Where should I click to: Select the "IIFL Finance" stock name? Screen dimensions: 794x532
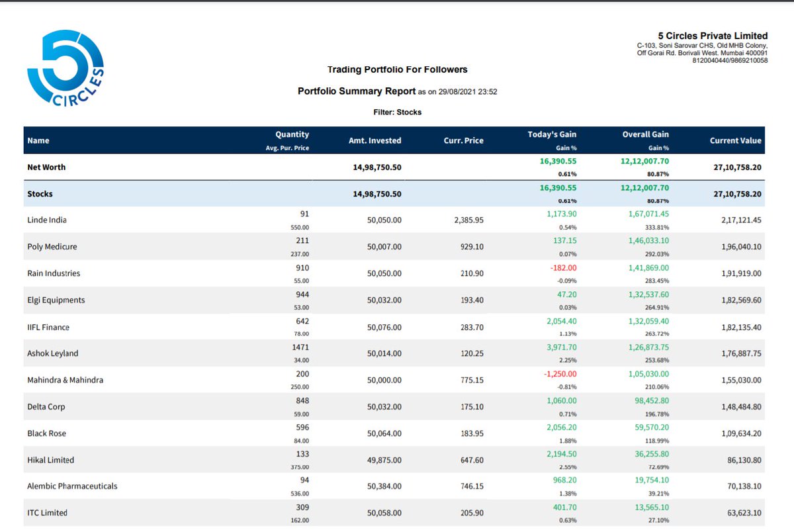(48, 327)
